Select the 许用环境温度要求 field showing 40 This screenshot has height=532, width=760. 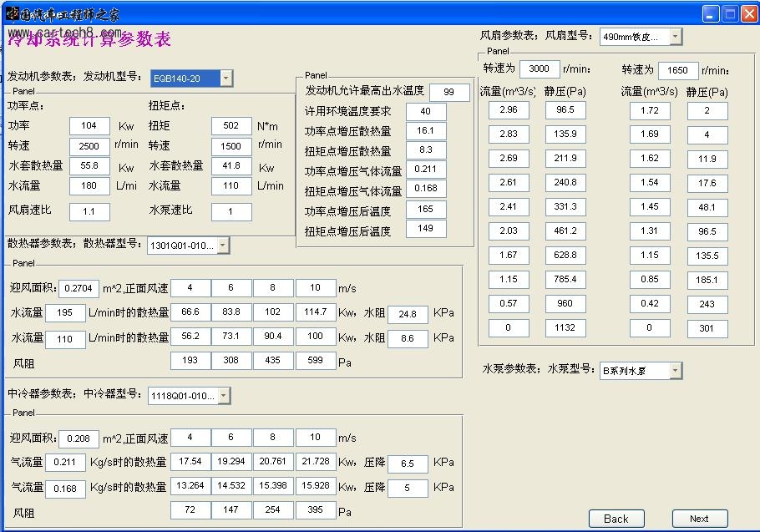(426, 111)
